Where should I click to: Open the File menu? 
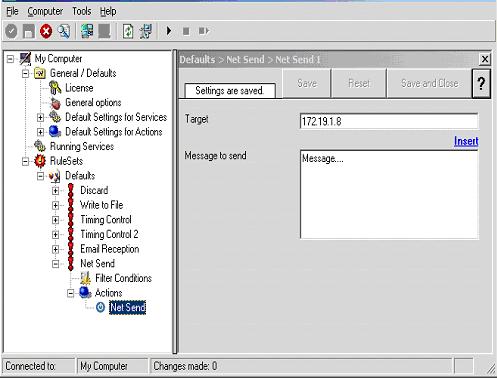(12, 12)
